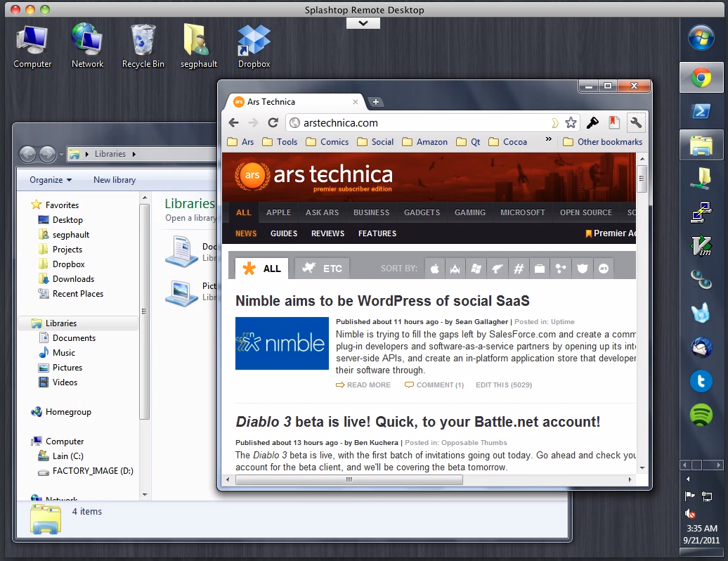Click the Chrome horizontal scrollbar thumb

pyautogui.click(x=349, y=479)
